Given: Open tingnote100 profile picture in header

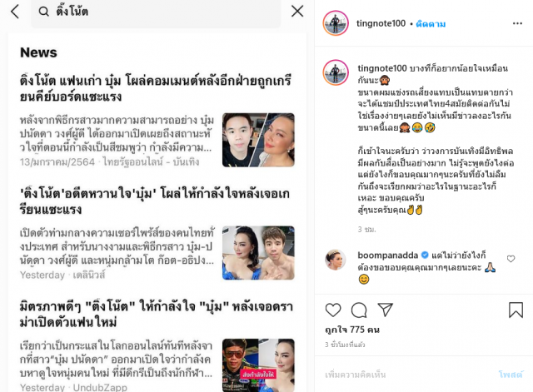Looking at the screenshot, I should coord(336,23).
